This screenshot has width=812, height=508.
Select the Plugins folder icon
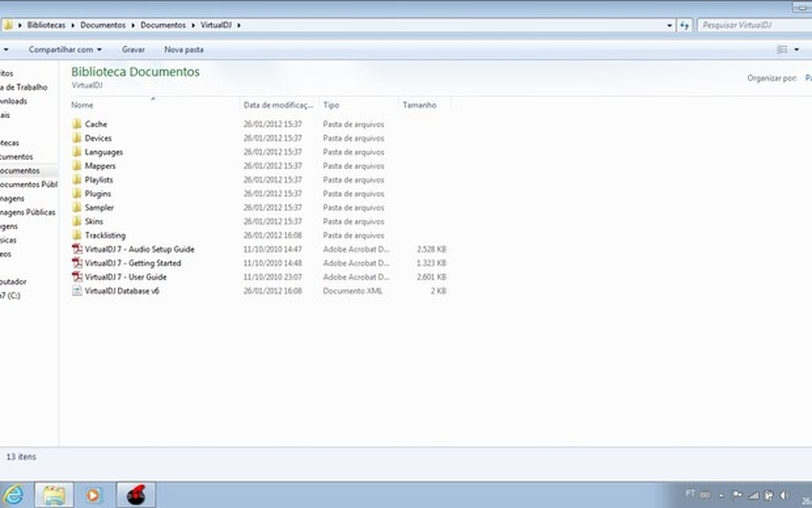(x=77, y=194)
